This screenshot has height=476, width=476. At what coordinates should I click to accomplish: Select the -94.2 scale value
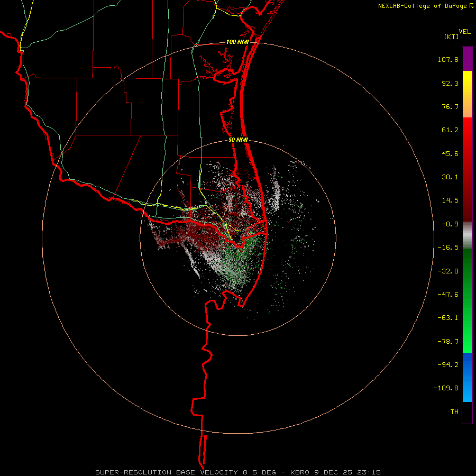448,365
